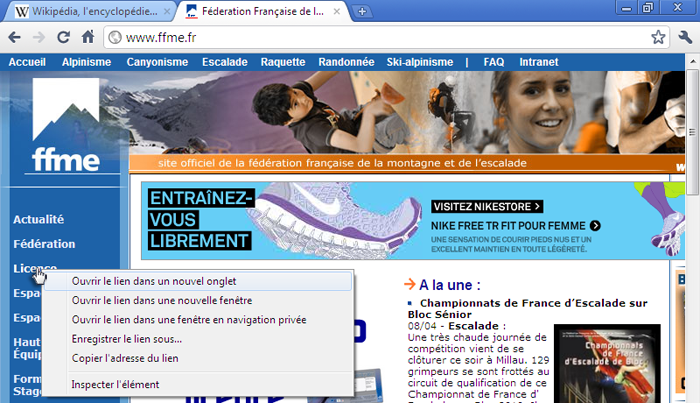Open the Intranet link
This screenshot has height=403, width=700.
click(539, 62)
